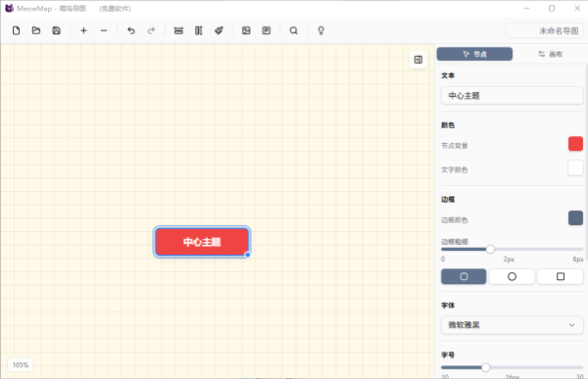Click the MeowMap cat app icon
The image size is (588, 379).
tap(10, 8)
